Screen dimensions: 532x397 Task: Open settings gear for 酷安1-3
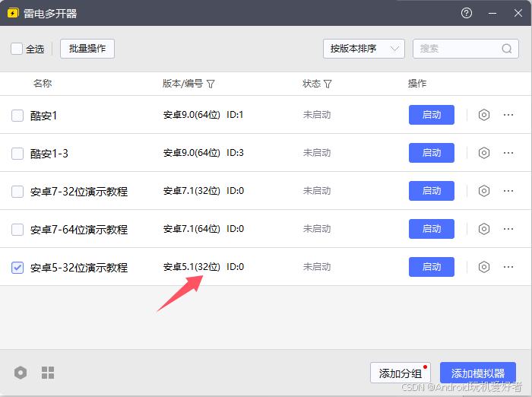484,153
